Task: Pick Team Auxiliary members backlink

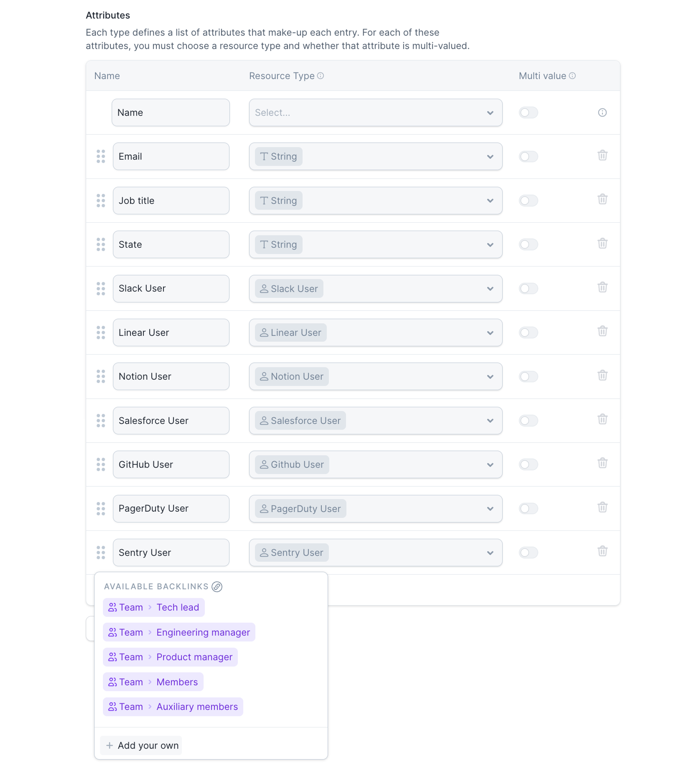Action: (x=173, y=707)
